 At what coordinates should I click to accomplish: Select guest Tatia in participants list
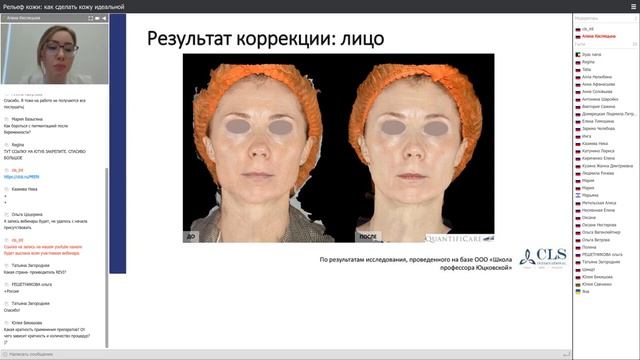[x=586, y=69]
